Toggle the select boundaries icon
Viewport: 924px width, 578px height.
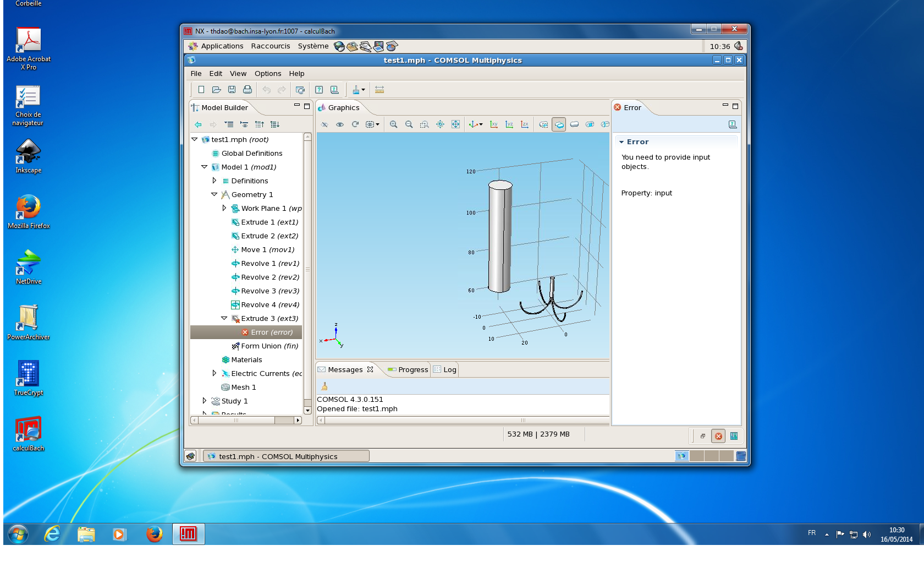click(x=574, y=124)
